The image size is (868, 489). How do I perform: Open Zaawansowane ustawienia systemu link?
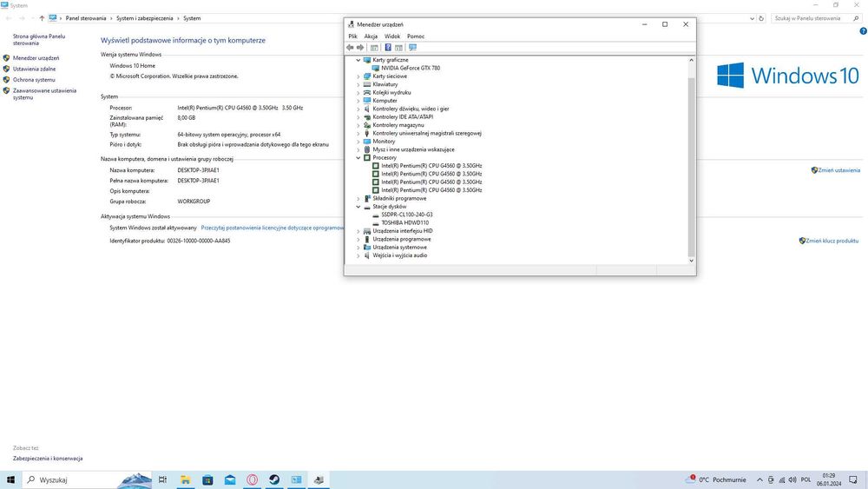coord(45,94)
